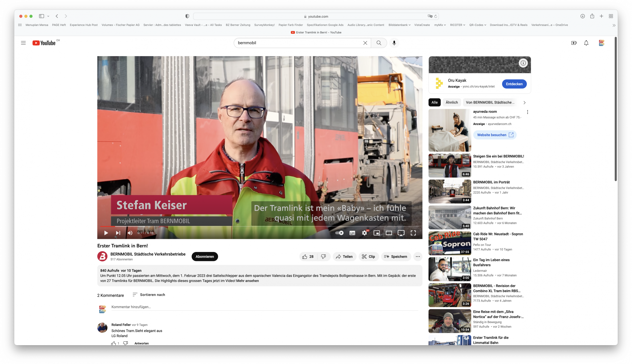
Task: Open the notifications bell
Action: [x=586, y=43]
